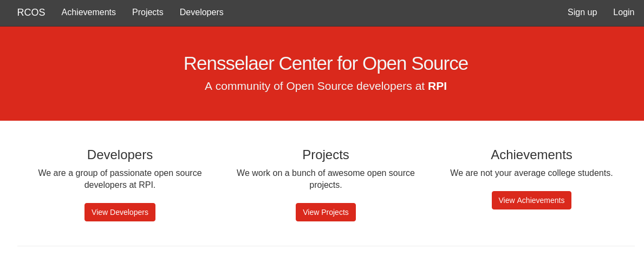644x262 pixels.
Task: Click the Developers section heading
Action: click(120, 155)
